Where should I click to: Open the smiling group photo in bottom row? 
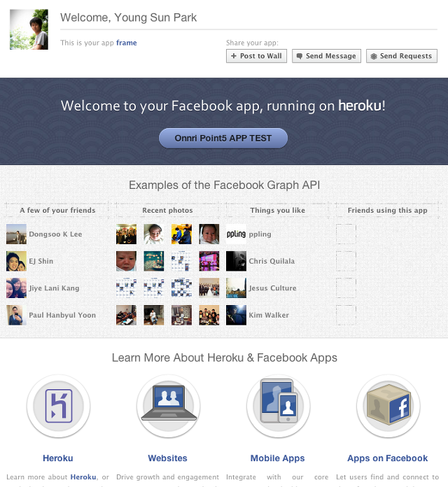(x=209, y=315)
